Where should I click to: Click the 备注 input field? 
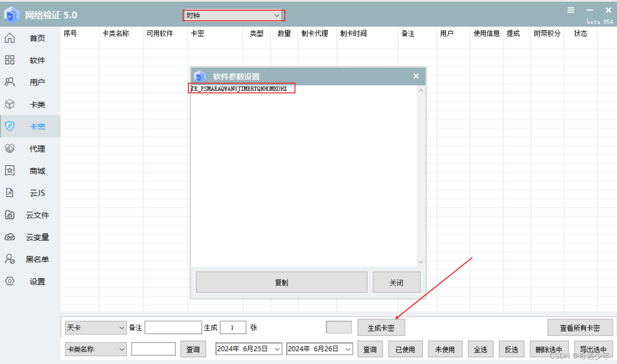point(173,328)
